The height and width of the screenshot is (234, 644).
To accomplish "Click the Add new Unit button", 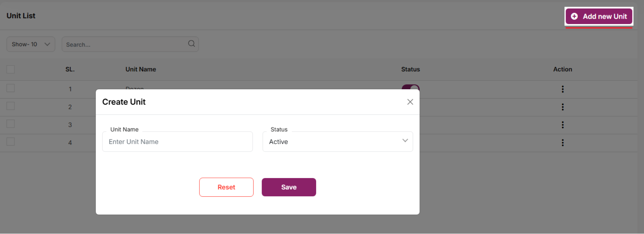I will pos(599,16).
